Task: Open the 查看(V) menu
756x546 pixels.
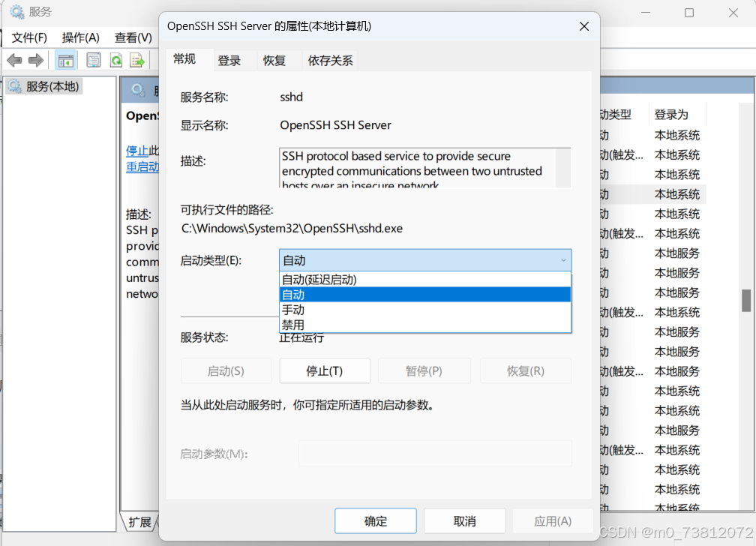Action: [x=133, y=37]
